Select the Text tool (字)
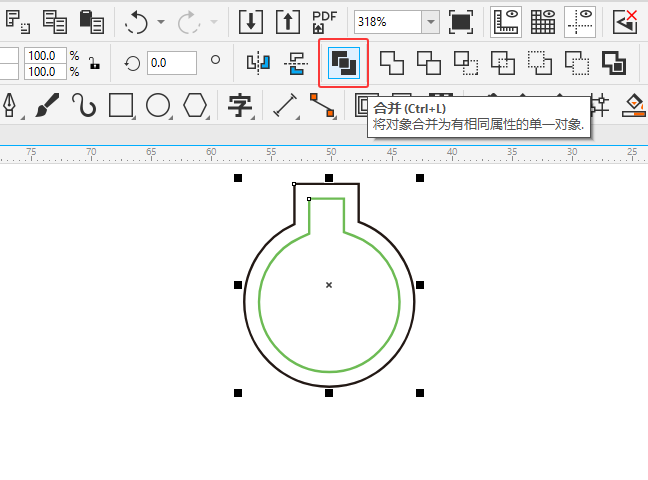The image size is (648, 480). (240, 105)
